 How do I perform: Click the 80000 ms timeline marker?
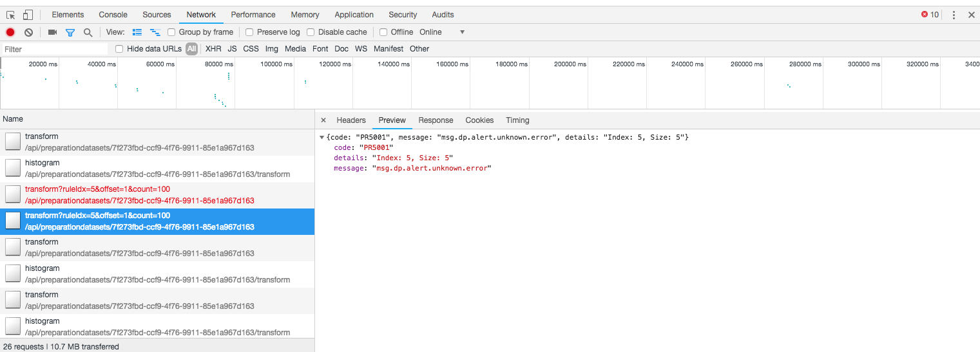[218, 64]
